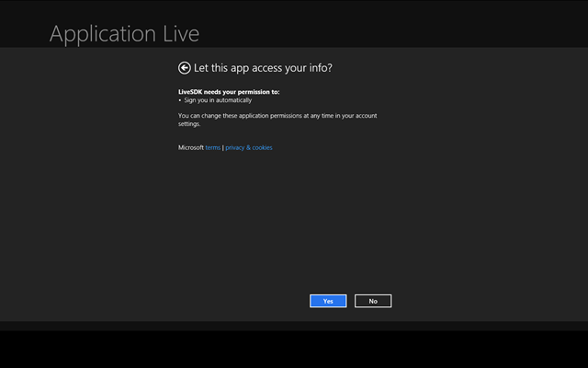Click 'Let this app access your info?' heading
Screen dimensions: 588x368
[x=263, y=68]
